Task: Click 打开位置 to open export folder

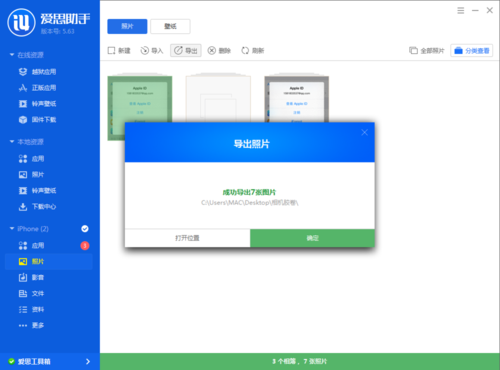Action: tap(187, 238)
